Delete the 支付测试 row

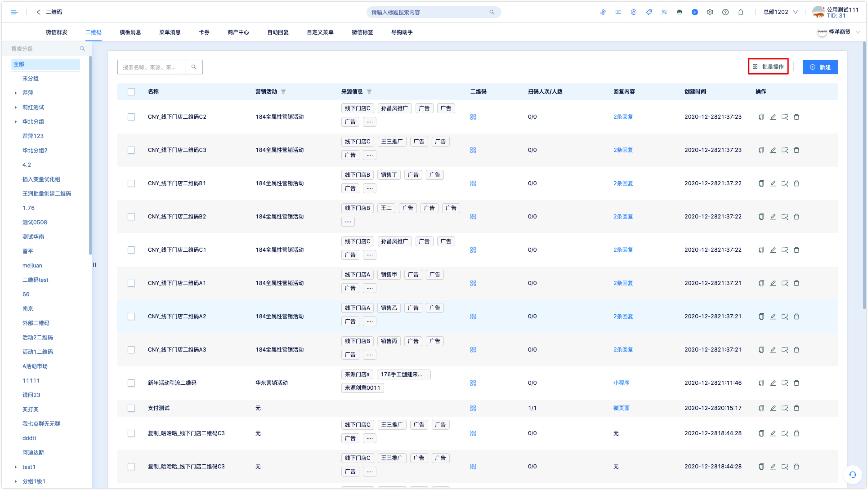tap(796, 408)
